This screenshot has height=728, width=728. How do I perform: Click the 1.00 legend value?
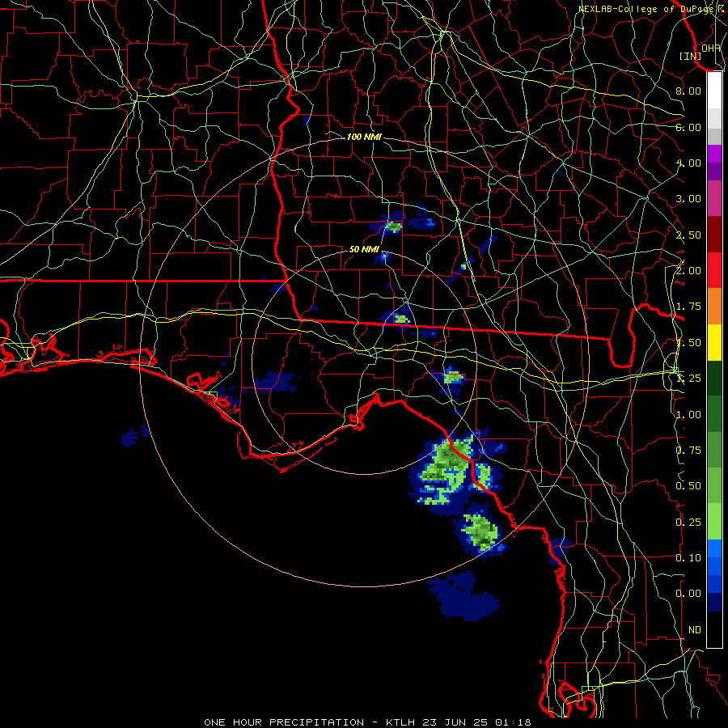688,415
